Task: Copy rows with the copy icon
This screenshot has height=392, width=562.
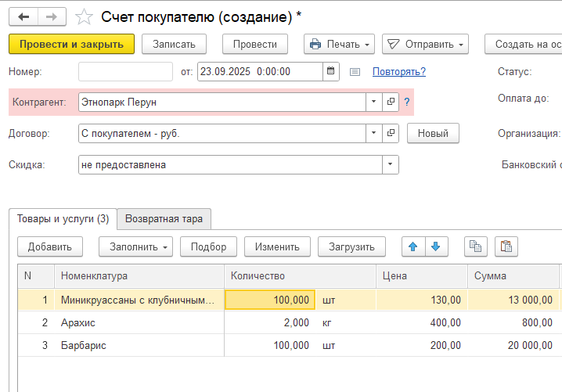Action: tap(476, 246)
